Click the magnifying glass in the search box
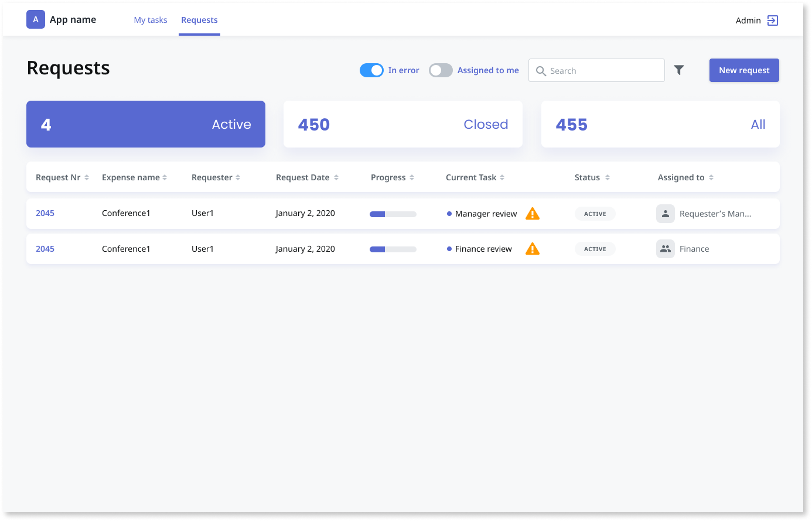Screen dimensions: 812x521 pos(541,70)
